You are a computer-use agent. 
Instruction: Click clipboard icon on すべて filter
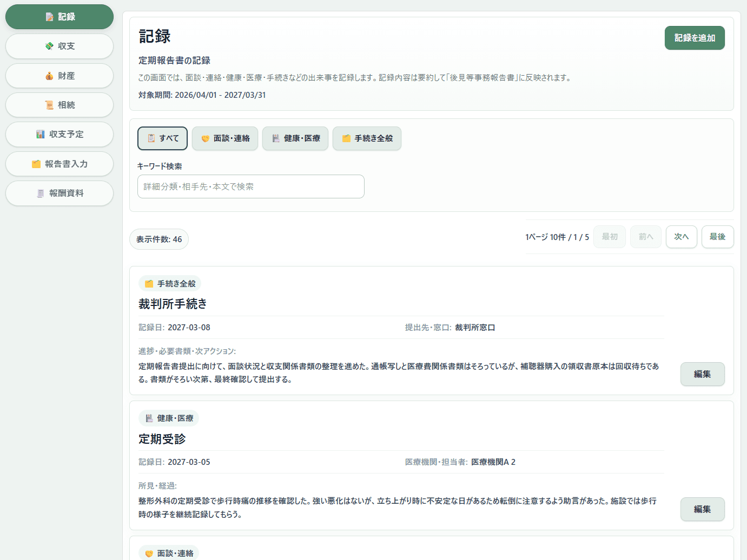point(151,138)
